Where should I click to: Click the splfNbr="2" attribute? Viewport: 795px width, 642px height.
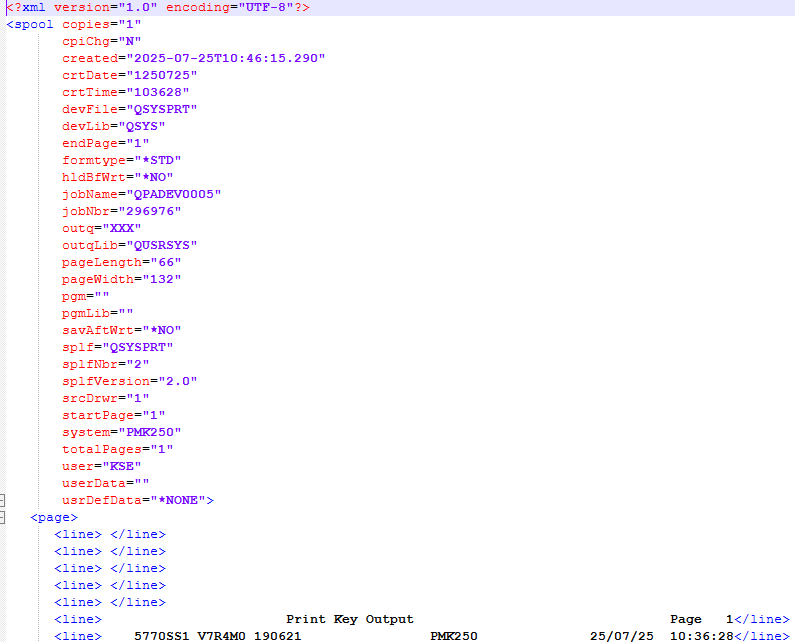click(105, 364)
